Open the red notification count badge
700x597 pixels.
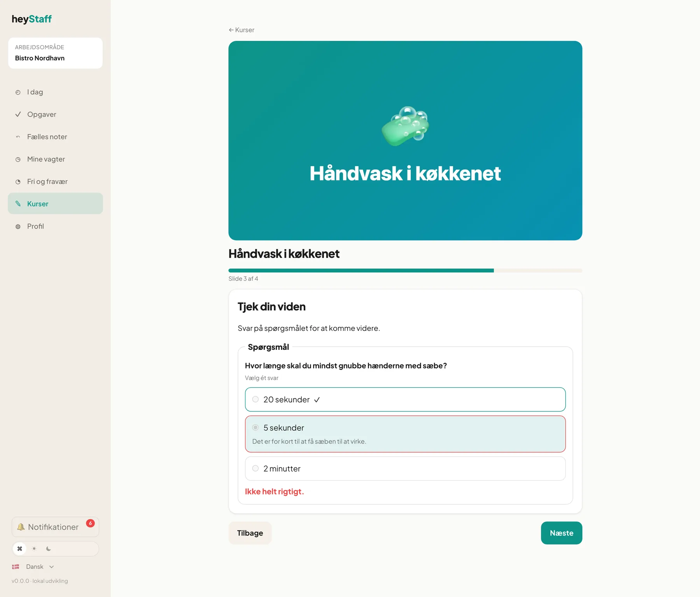(x=90, y=523)
